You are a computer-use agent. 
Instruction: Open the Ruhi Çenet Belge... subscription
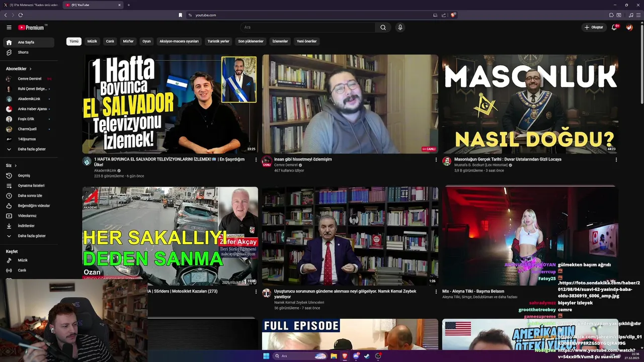tap(29, 89)
